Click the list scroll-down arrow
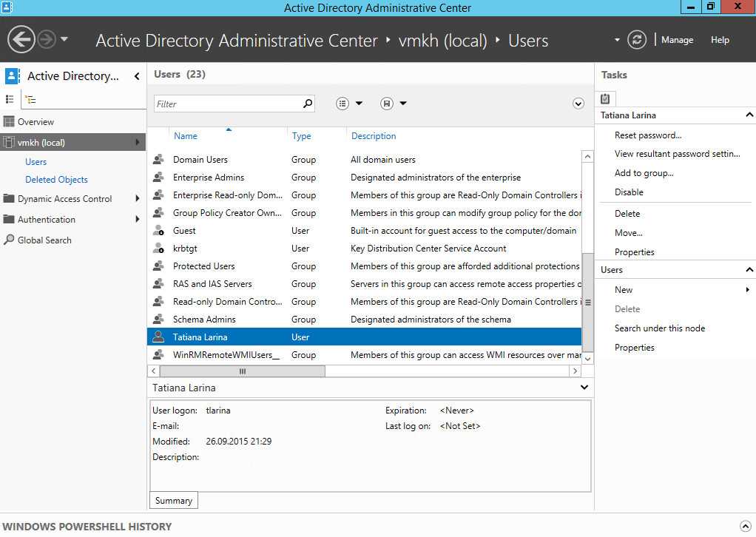 [x=587, y=359]
